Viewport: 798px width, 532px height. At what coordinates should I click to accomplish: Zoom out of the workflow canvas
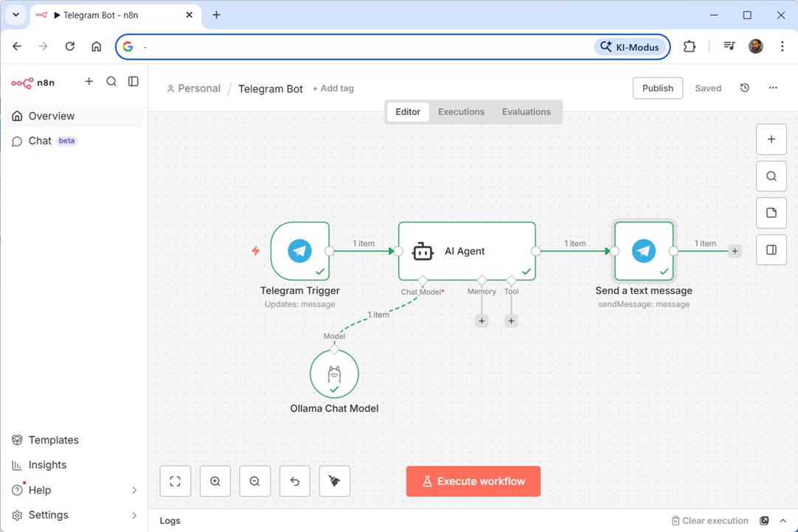tap(255, 481)
